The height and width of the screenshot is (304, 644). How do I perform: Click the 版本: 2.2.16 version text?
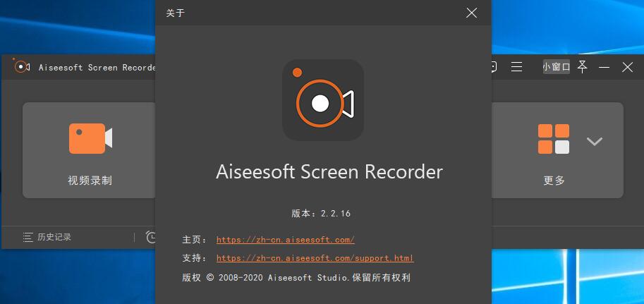click(321, 214)
